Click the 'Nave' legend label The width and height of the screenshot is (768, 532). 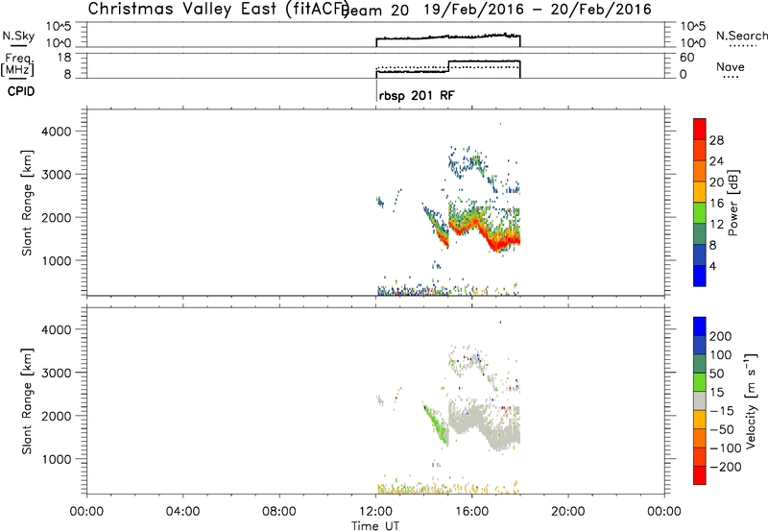coord(730,66)
